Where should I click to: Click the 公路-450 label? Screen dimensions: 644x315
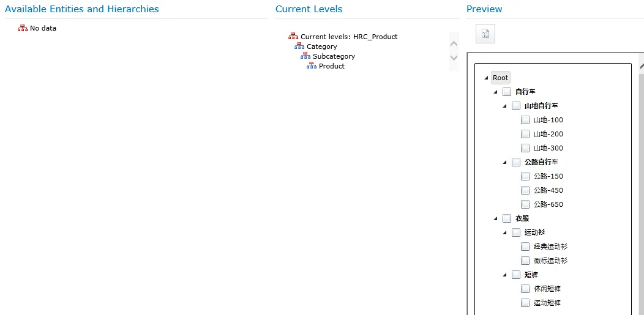[x=549, y=190]
